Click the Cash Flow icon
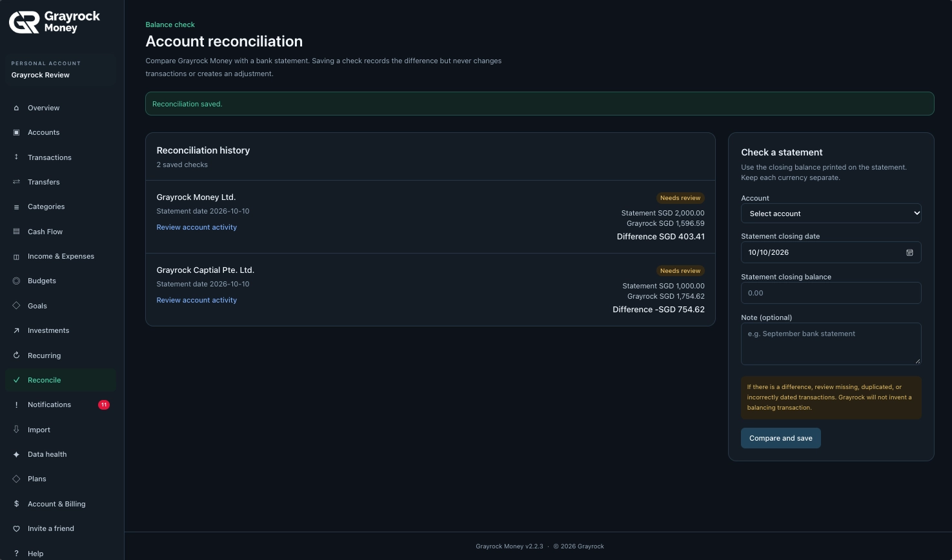Image resolution: width=952 pixels, height=560 pixels. [x=16, y=232]
